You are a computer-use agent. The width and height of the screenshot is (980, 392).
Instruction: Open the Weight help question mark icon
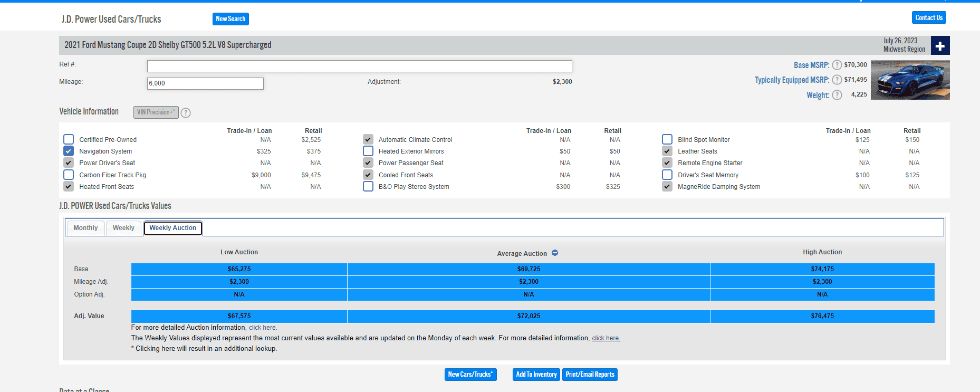click(837, 95)
